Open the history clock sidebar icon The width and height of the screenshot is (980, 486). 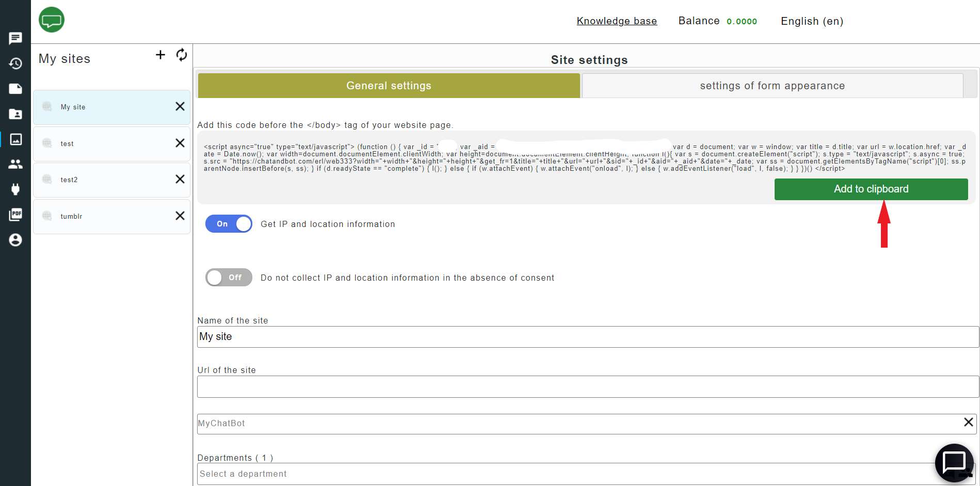[x=15, y=63]
